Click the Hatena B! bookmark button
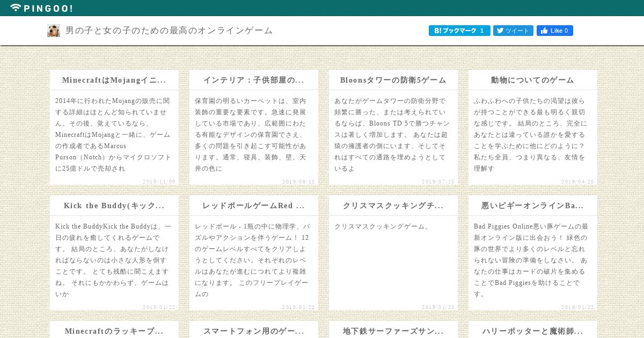The image size is (644, 338). coord(459,31)
